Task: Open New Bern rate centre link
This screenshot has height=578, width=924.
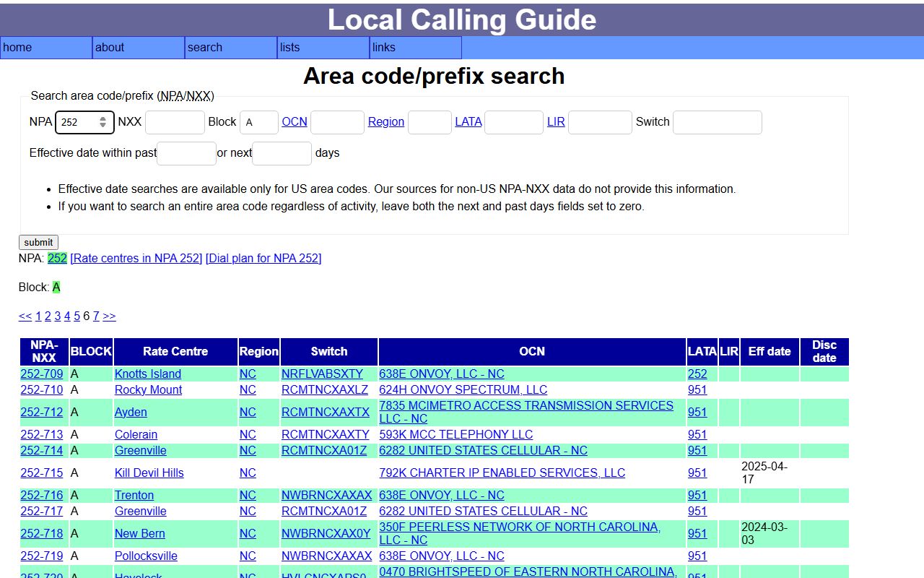Action: point(140,534)
